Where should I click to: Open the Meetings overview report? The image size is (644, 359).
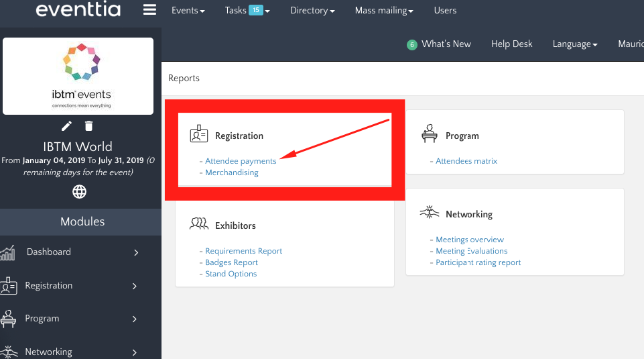click(x=469, y=240)
